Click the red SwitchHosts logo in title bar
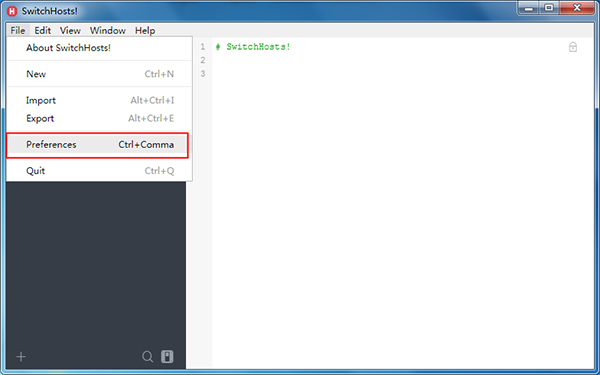The height and width of the screenshot is (375, 600). pos(12,11)
